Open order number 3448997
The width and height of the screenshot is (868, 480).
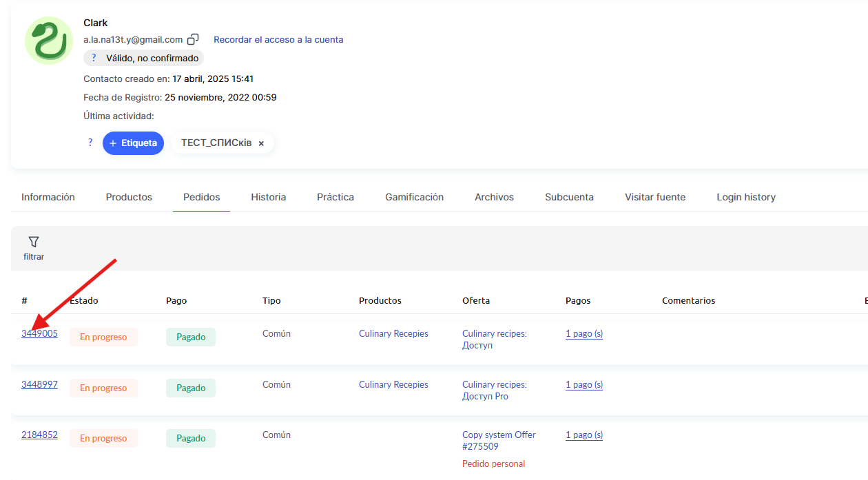(39, 384)
